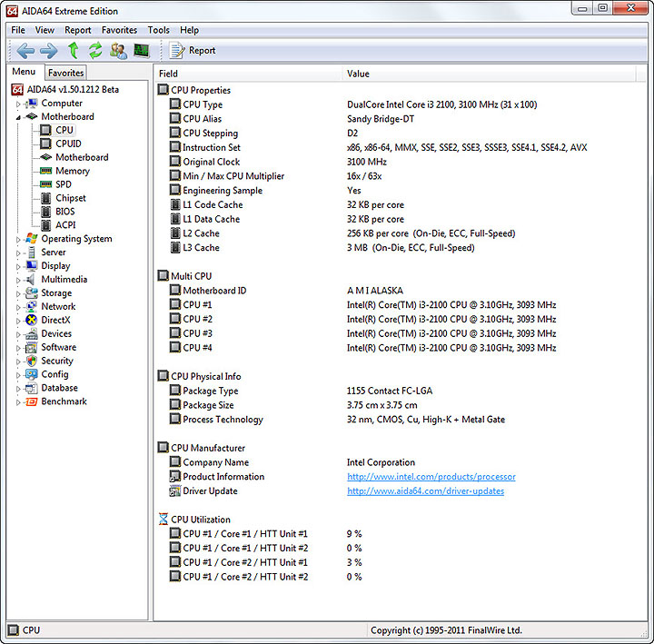Open the Help menu

(x=189, y=30)
